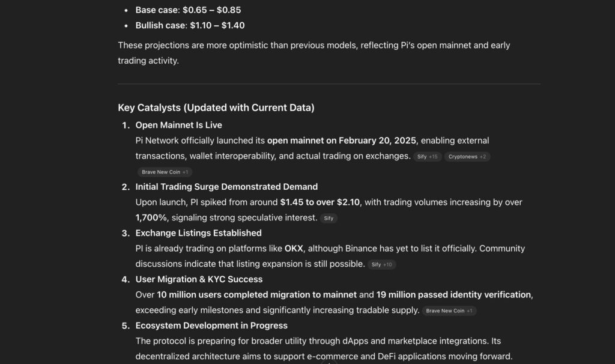Viewport: 615px width, 364px height.
Task: Click the 'Open Mainnet Is Live' list title
Action: pos(178,125)
